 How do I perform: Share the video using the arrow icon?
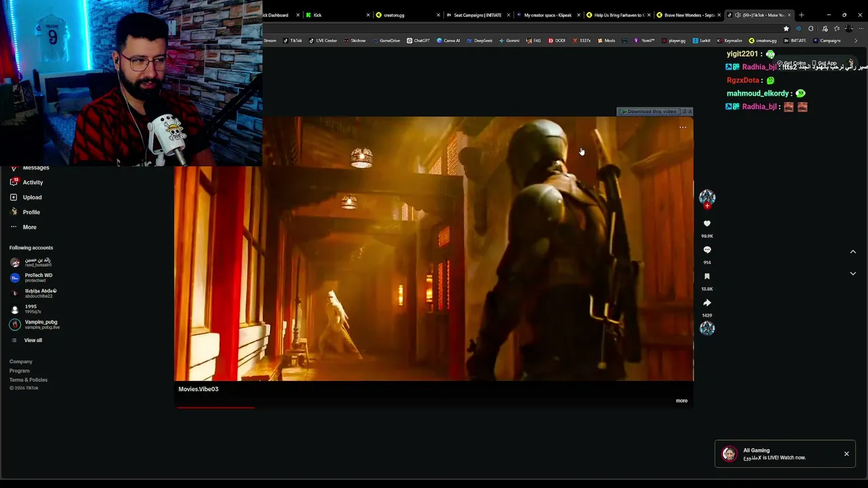pos(707,303)
